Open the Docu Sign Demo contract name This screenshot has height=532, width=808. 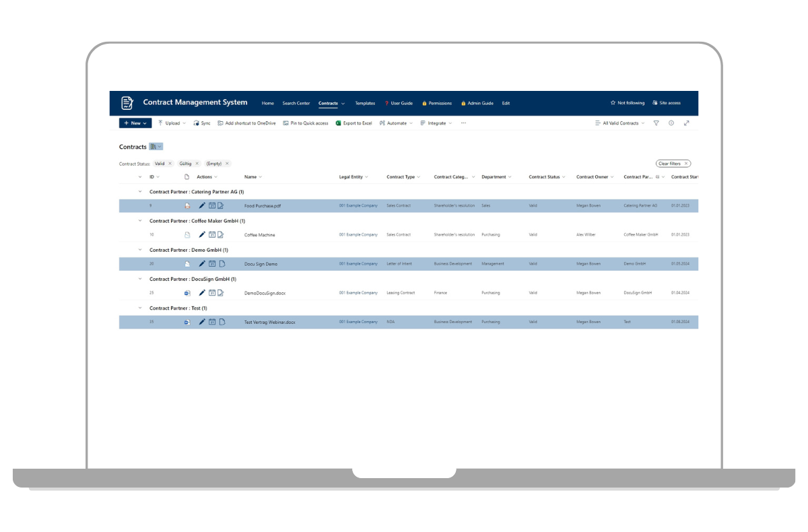coord(261,264)
